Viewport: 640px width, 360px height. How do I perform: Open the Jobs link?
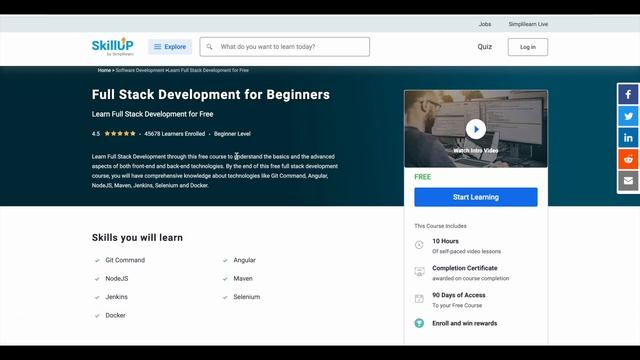(x=485, y=24)
